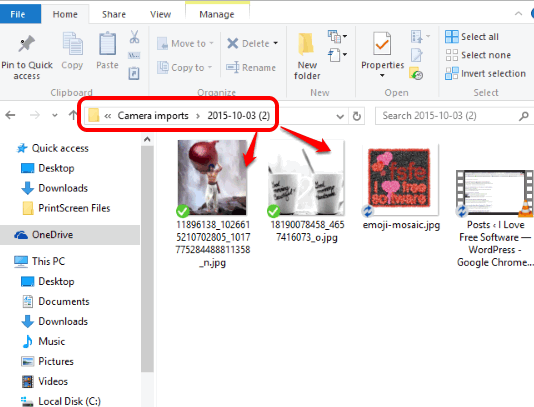Open the Easy access dropdown

pyautogui.click(x=337, y=54)
